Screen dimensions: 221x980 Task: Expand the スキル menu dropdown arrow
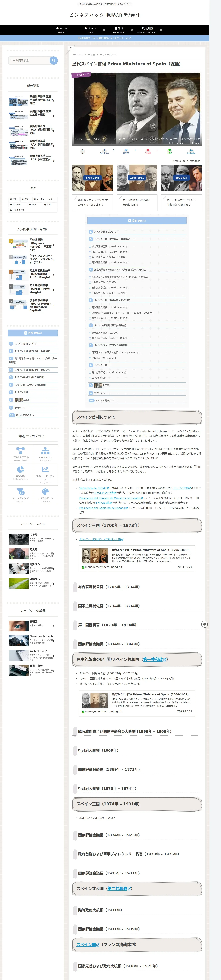pos(104,30)
